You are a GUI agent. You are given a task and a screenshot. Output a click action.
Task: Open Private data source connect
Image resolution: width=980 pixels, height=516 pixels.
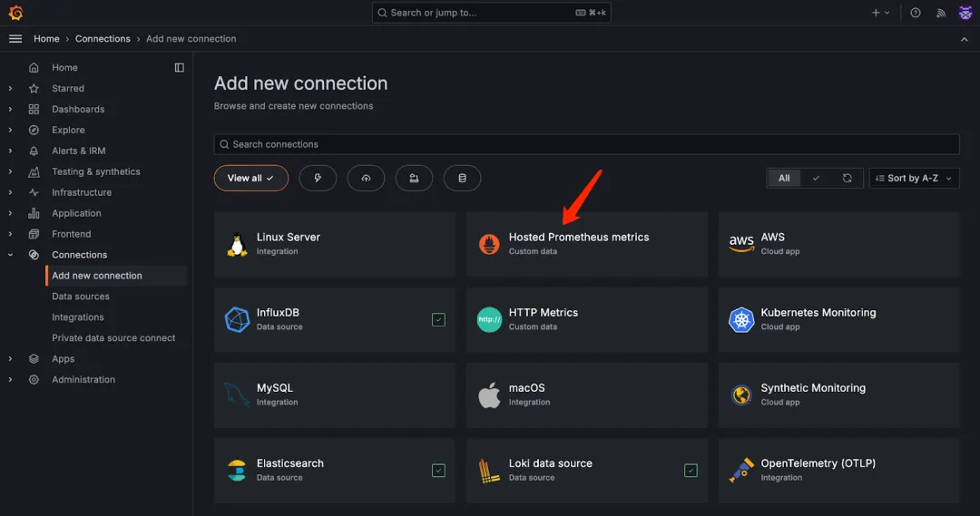coord(113,338)
